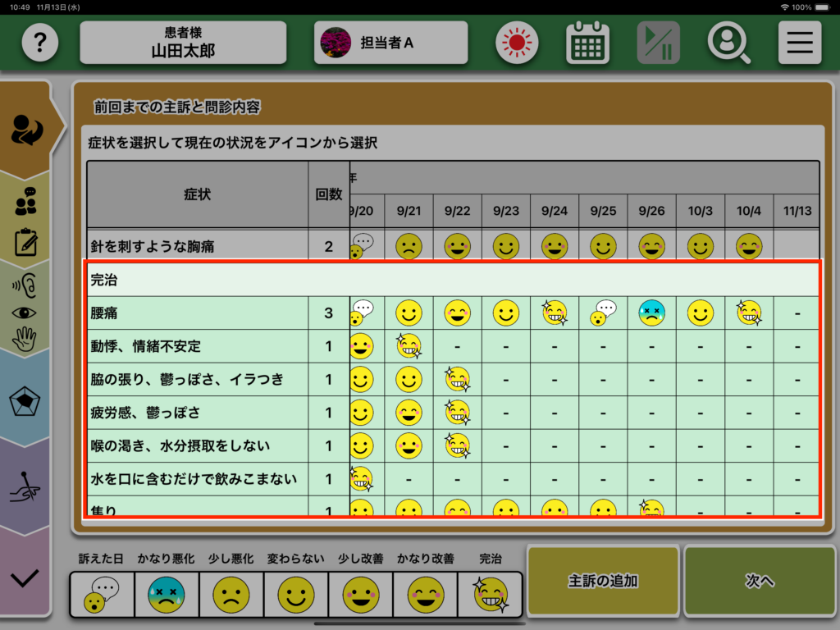Tap the red sun icon
The height and width of the screenshot is (630, 840).
tap(517, 43)
